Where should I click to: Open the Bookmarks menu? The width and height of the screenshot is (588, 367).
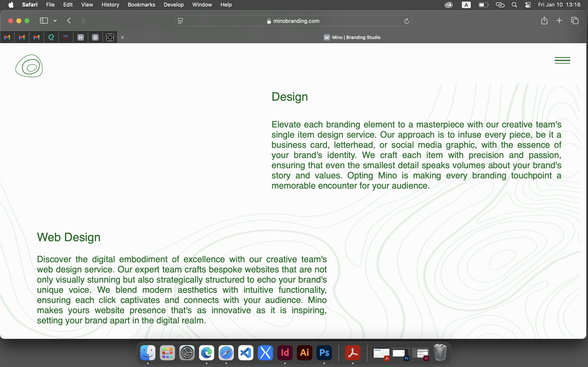click(141, 5)
